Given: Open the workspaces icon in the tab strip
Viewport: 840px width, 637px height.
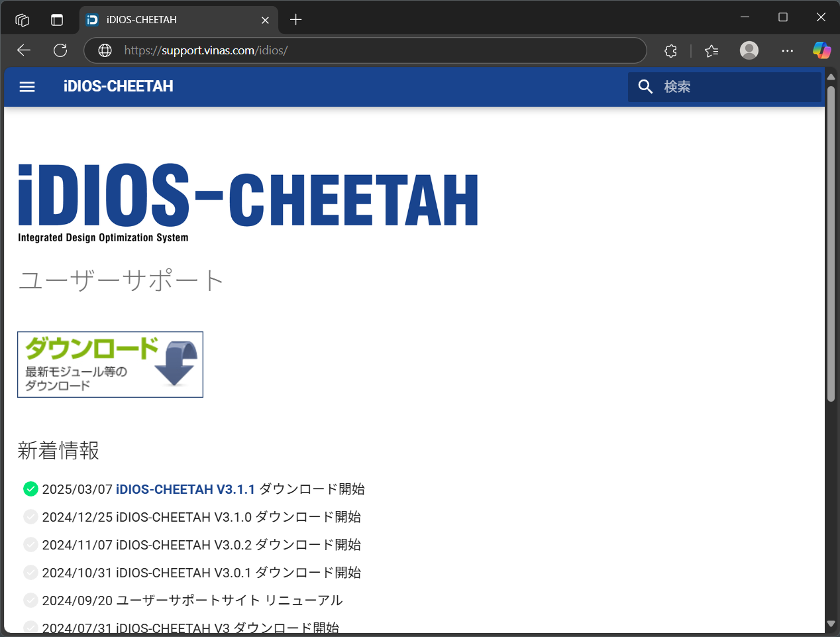Looking at the screenshot, I should pos(22,20).
